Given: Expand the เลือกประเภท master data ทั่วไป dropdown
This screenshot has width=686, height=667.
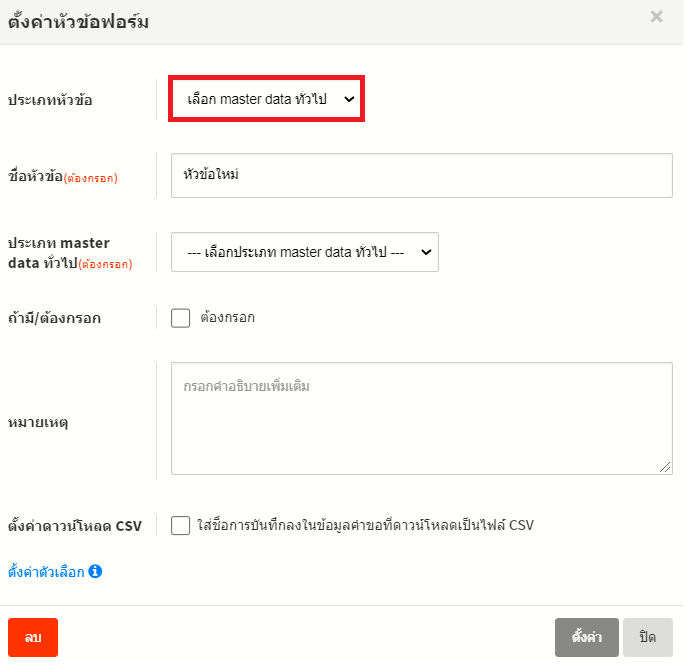Looking at the screenshot, I should pos(304,253).
